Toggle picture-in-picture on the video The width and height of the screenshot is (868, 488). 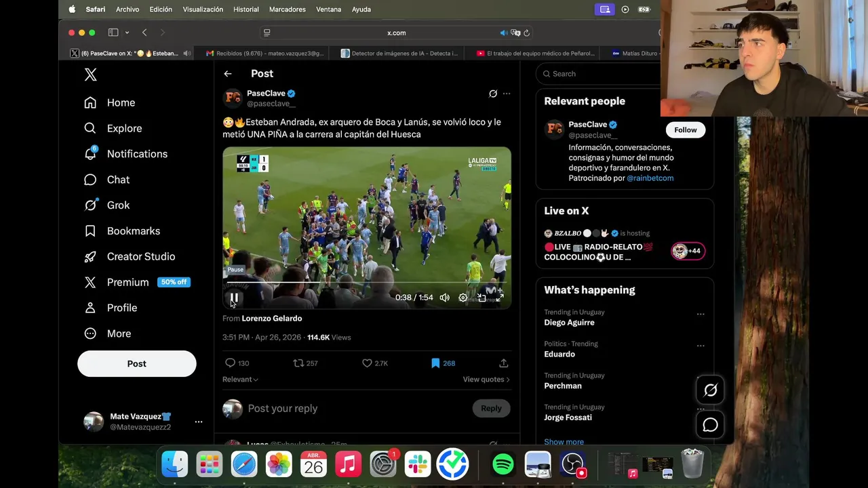[x=481, y=298]
